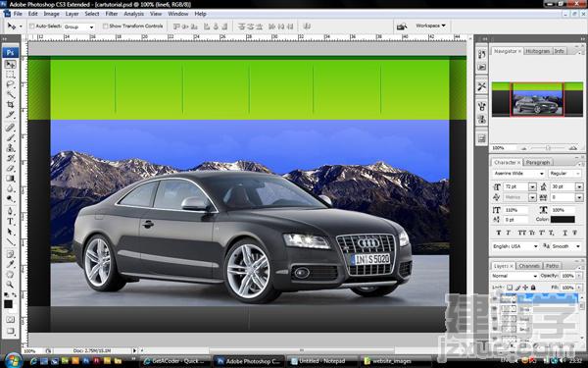Select the Rectangular Marquee tool
588x368 pixels.
[x=10, y=75]
